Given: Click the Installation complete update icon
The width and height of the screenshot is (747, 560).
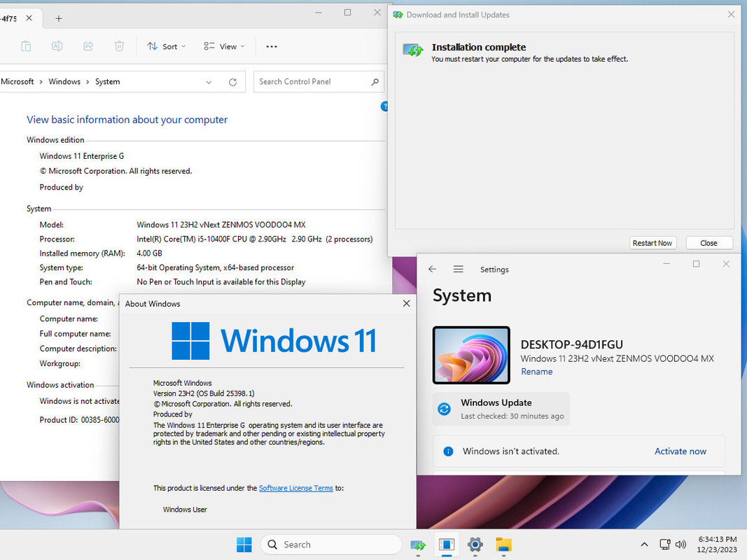Looking at the screenshot, I should click(x=412, y=49).
